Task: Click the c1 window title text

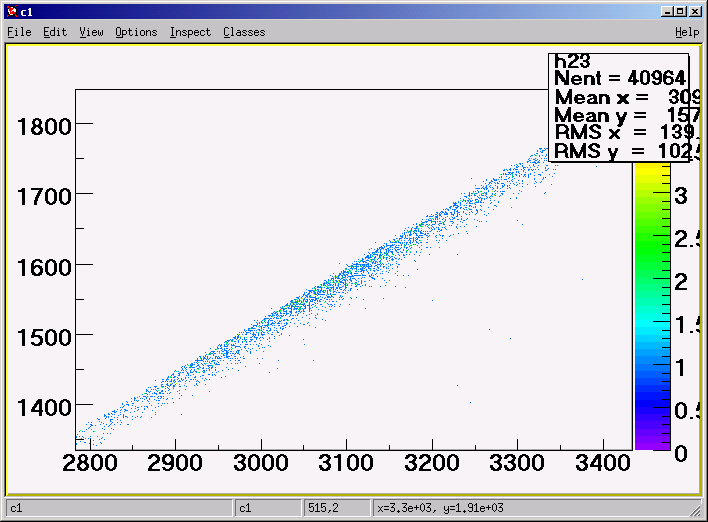Action: coord(26,12)
